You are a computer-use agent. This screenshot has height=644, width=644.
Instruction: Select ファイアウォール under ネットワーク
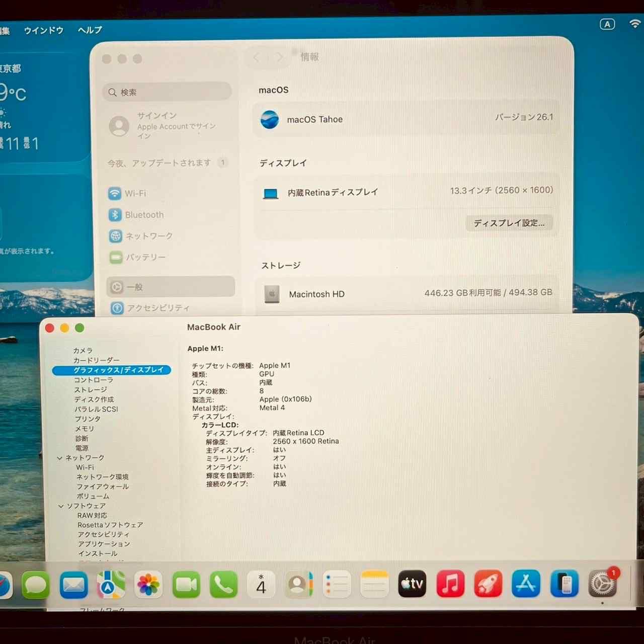pyautogui.click(x=103, y=487)
